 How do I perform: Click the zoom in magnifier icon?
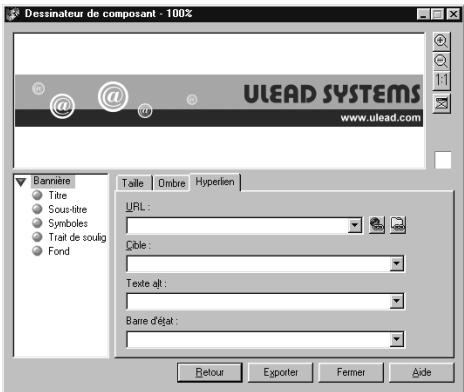click(441, 42)
